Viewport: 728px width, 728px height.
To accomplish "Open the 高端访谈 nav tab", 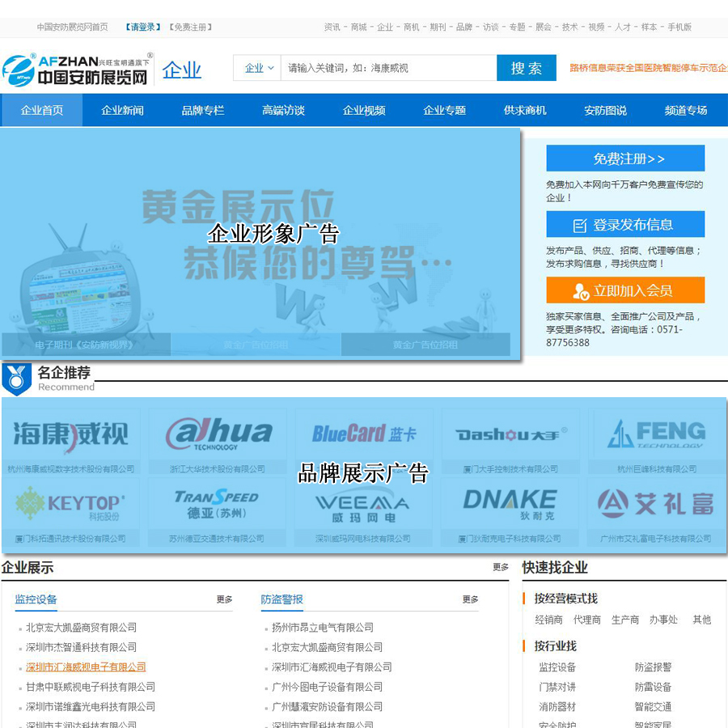I will click(283, 110).
